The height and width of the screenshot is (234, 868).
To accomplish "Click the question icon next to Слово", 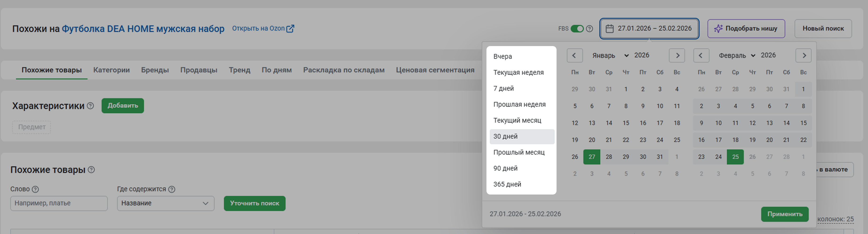I will [x=35, y=189].
